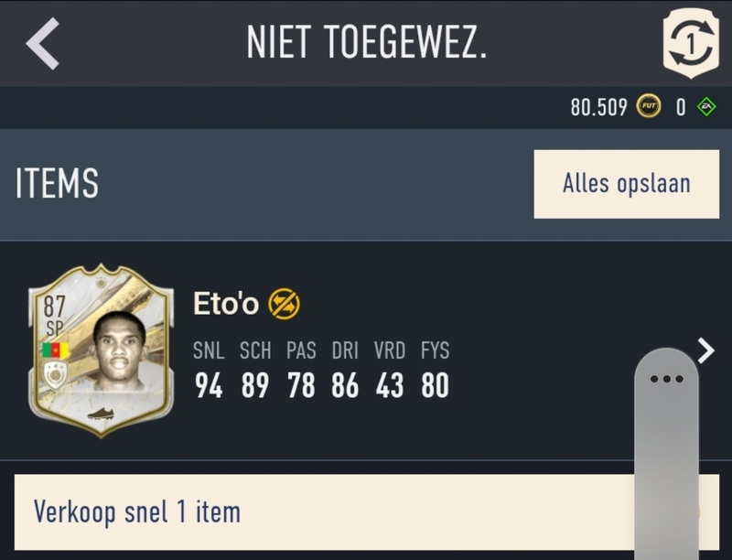Select the Eto'o player name
This screenshot has width=732, height=560.
(226, 304)
